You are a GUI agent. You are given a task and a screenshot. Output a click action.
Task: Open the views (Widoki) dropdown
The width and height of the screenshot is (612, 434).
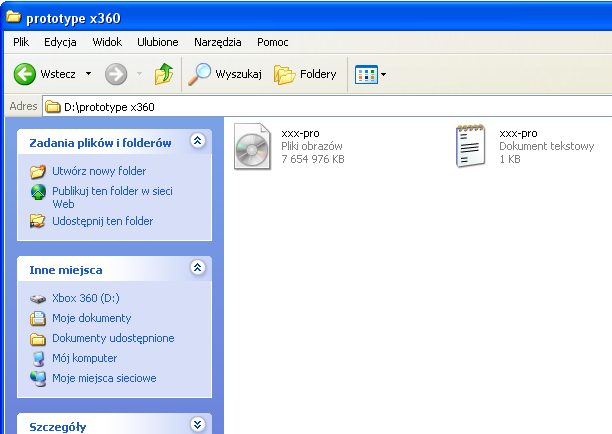tap(371, 74)
